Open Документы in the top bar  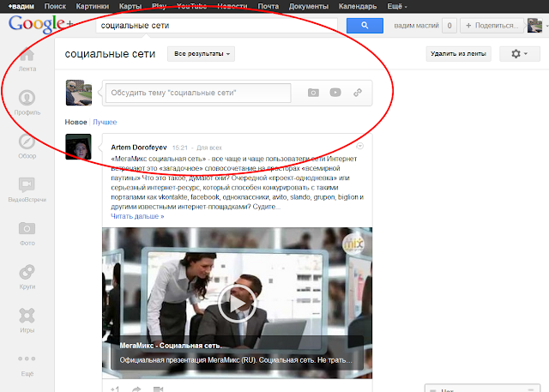(x=309, y=6)
